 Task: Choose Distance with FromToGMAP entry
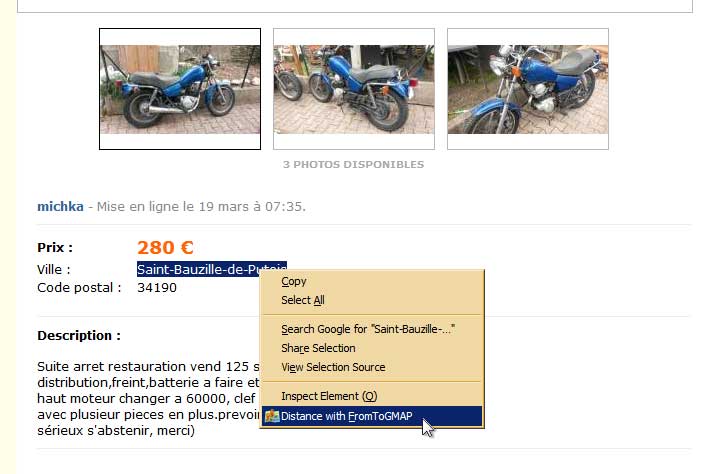[372, 416]
